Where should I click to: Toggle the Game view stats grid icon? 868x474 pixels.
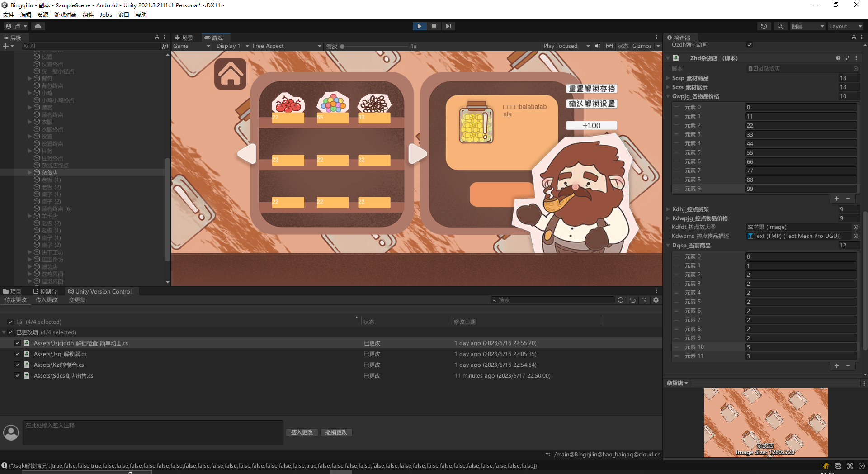(x=609, y=46)
